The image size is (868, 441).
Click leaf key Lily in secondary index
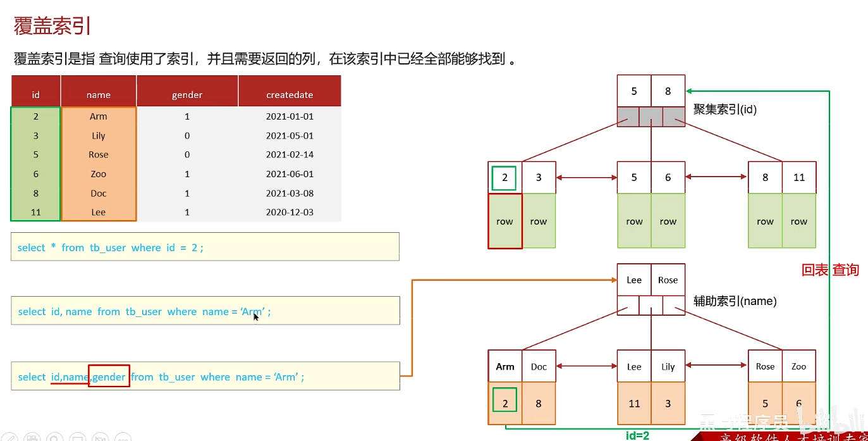668,366
